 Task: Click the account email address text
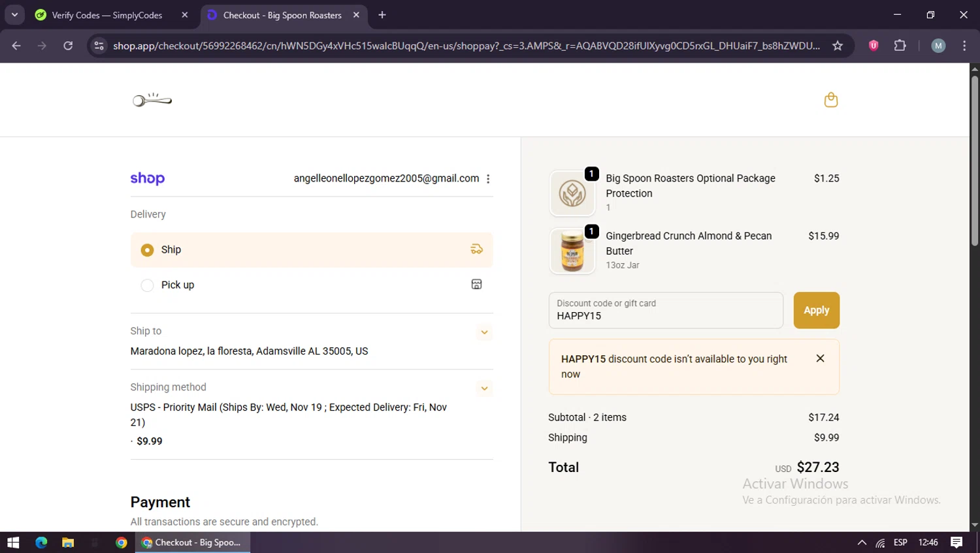click(386, 178)
